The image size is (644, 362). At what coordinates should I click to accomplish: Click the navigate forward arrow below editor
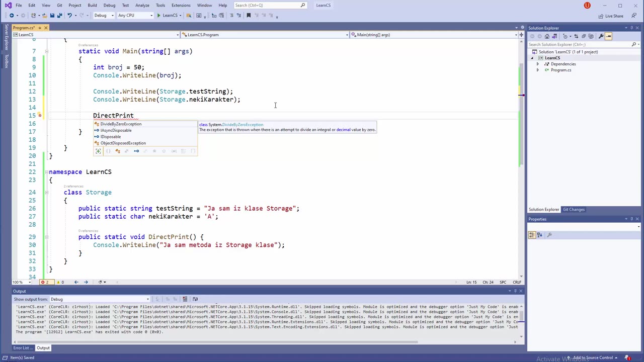pos(86,282)
